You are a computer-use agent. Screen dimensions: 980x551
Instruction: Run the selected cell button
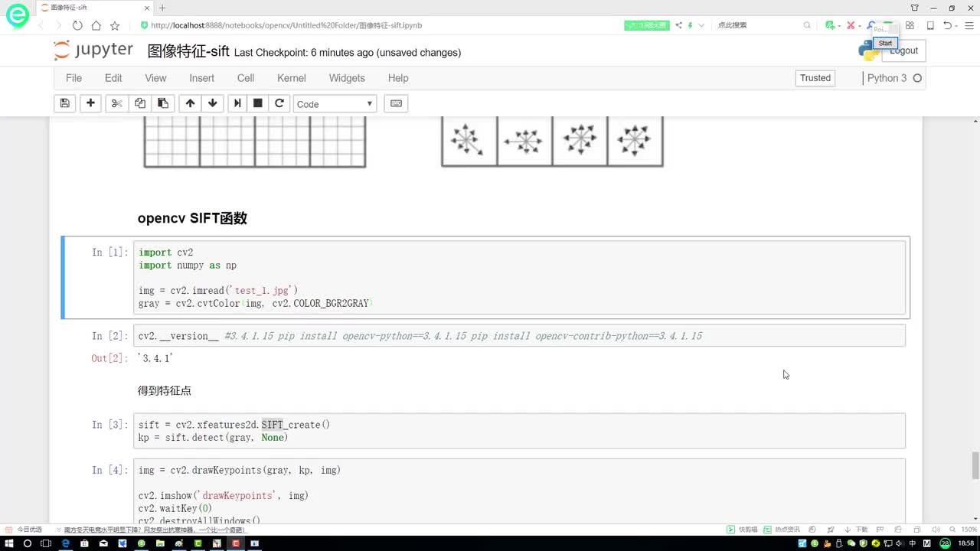pyautogui.click(x=237, y=103)
